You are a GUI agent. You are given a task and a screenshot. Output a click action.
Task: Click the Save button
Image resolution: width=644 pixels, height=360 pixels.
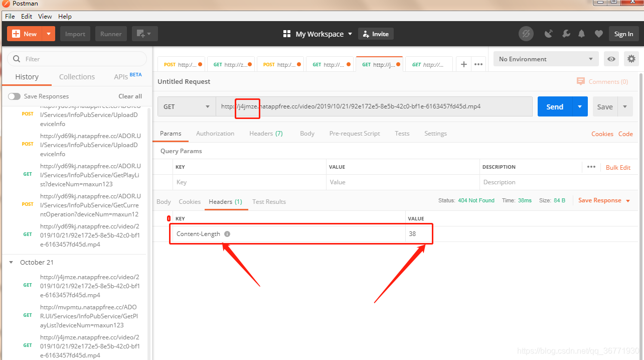pyautogui.click(x=605, y=106)
